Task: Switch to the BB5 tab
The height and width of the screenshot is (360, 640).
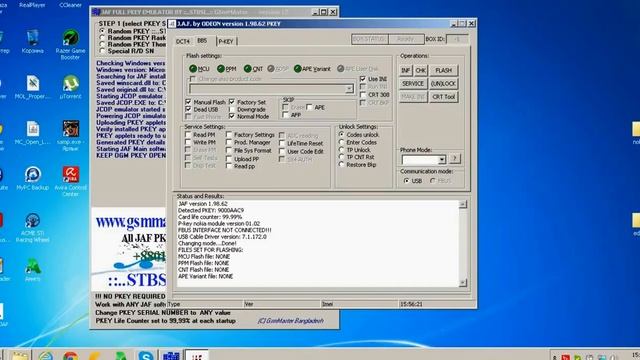Action: pos(202,40)
